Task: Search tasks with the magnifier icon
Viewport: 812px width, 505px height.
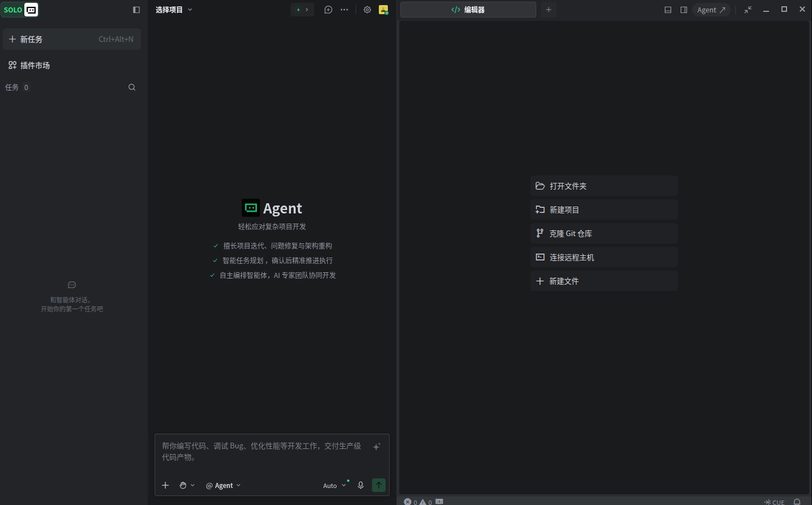Action: (132, 87)
